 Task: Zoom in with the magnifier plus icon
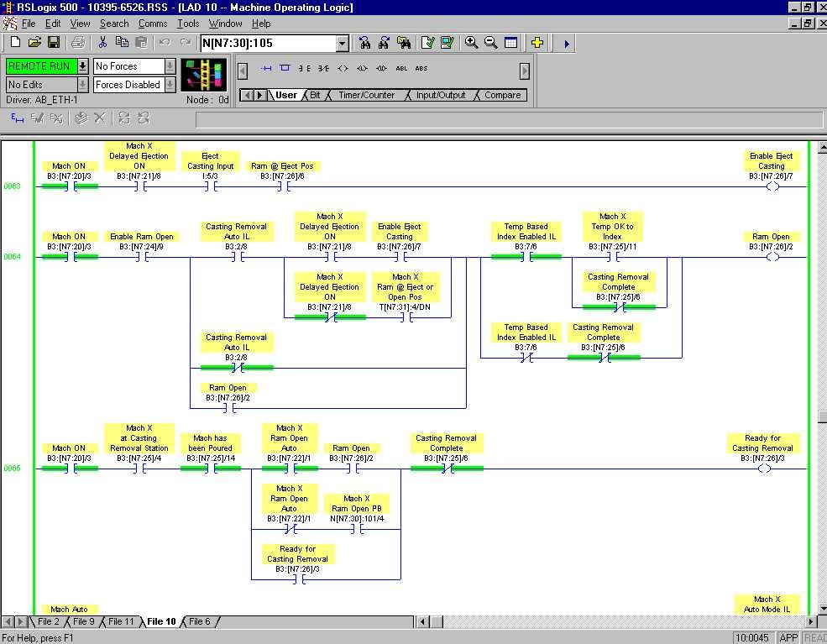click(472, 43)
